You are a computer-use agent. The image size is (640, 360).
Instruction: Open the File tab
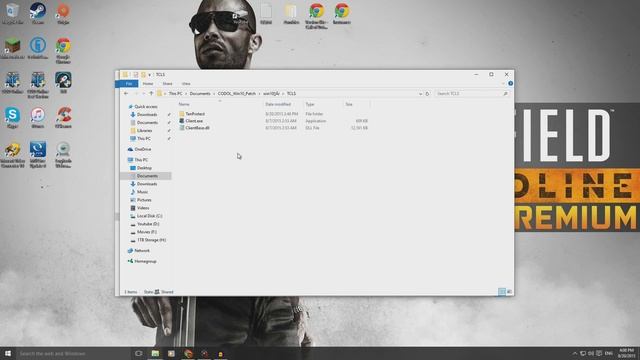coord(128,83)
